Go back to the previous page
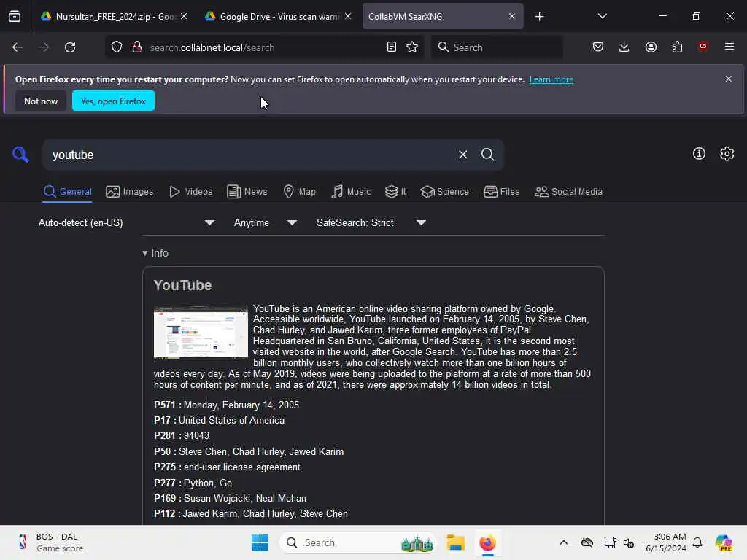 point(18,47)
